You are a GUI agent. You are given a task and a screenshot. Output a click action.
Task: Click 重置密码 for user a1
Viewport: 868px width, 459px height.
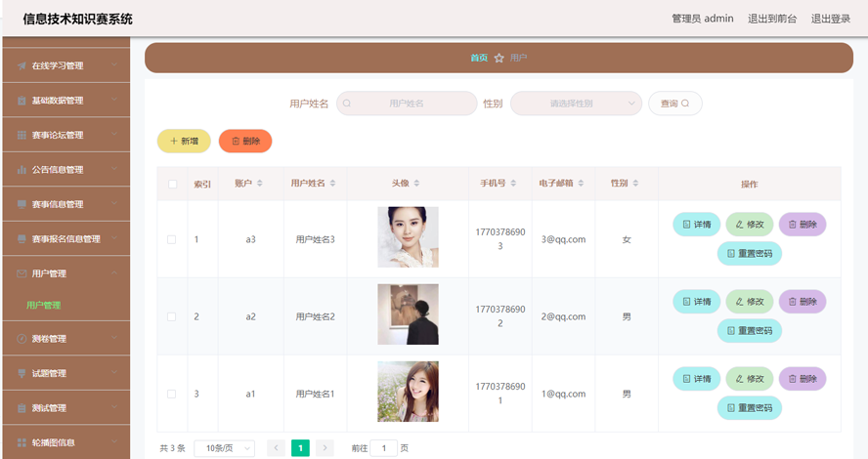750,407
